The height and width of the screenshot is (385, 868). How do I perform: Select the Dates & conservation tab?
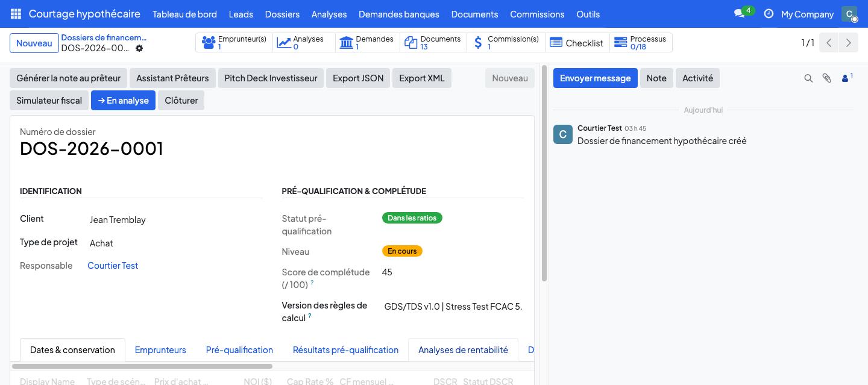click(72, 349)
